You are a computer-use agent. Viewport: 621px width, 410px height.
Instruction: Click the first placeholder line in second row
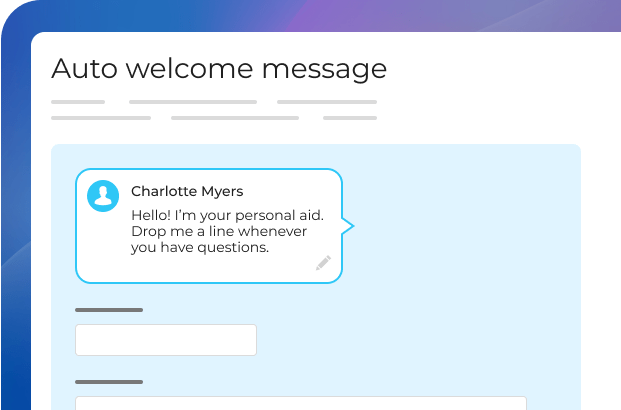101,118
